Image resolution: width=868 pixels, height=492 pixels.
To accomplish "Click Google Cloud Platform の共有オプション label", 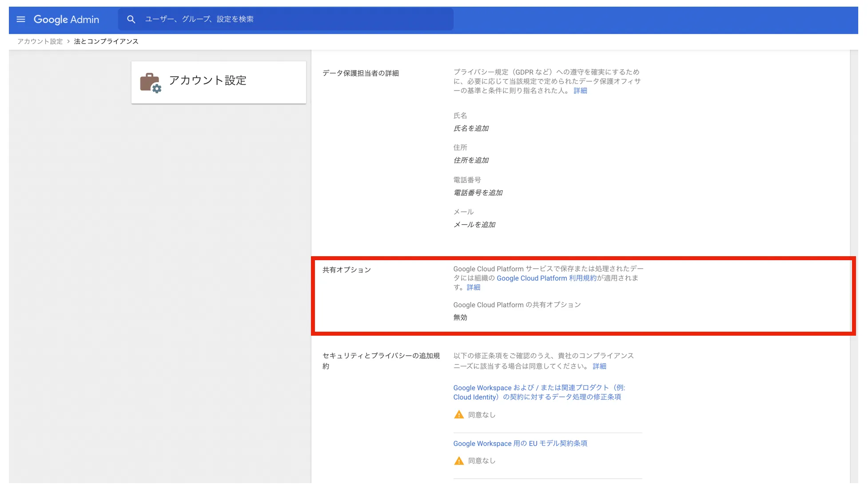I will click(x=517, y=305).
